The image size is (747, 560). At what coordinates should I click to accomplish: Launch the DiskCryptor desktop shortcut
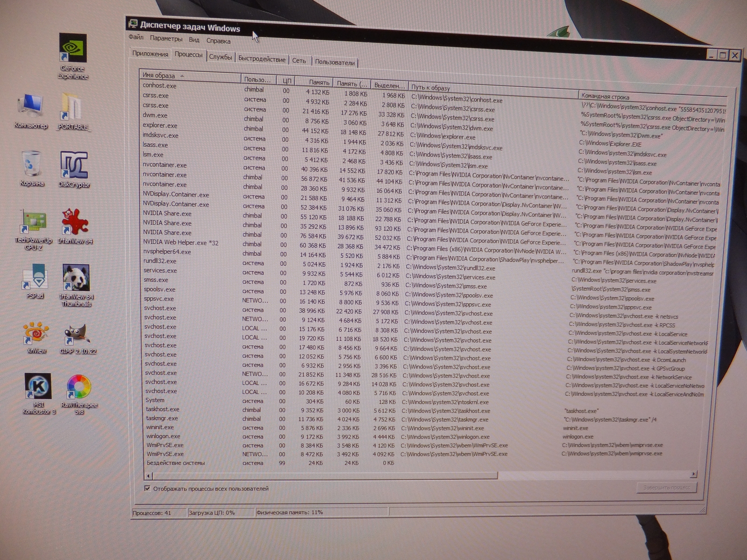click(74, 169)
